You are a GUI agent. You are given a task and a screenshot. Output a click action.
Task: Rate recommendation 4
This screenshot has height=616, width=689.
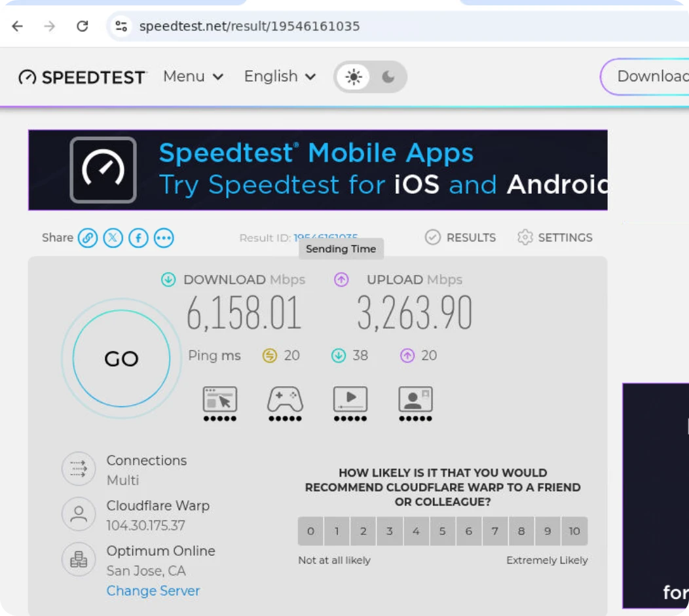[416, 532]
